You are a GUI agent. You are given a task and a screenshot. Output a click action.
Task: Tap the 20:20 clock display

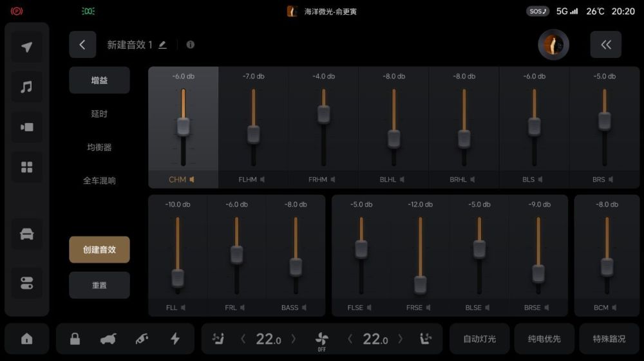pos(623,12)
